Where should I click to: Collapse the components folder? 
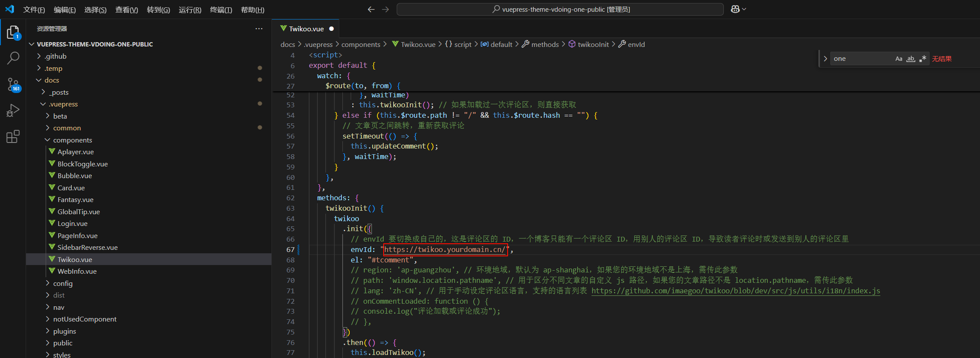48,140
